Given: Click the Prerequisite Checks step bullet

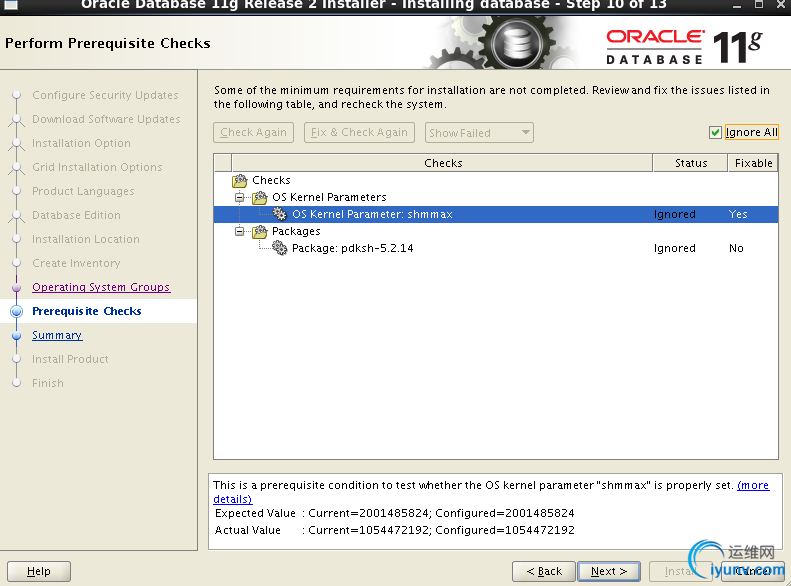Looking at the screenshot, I should 17,311.
